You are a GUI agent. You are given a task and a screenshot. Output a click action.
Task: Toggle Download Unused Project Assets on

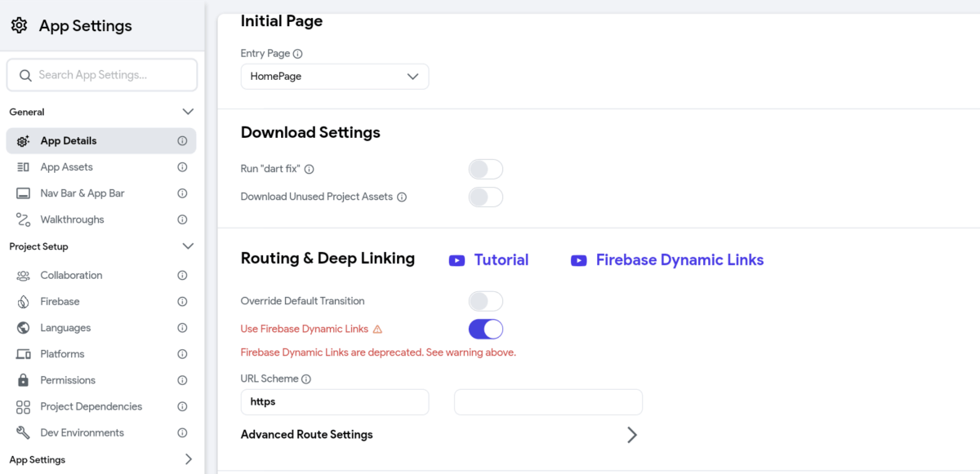pyautogui.click(x=486, y=197)
